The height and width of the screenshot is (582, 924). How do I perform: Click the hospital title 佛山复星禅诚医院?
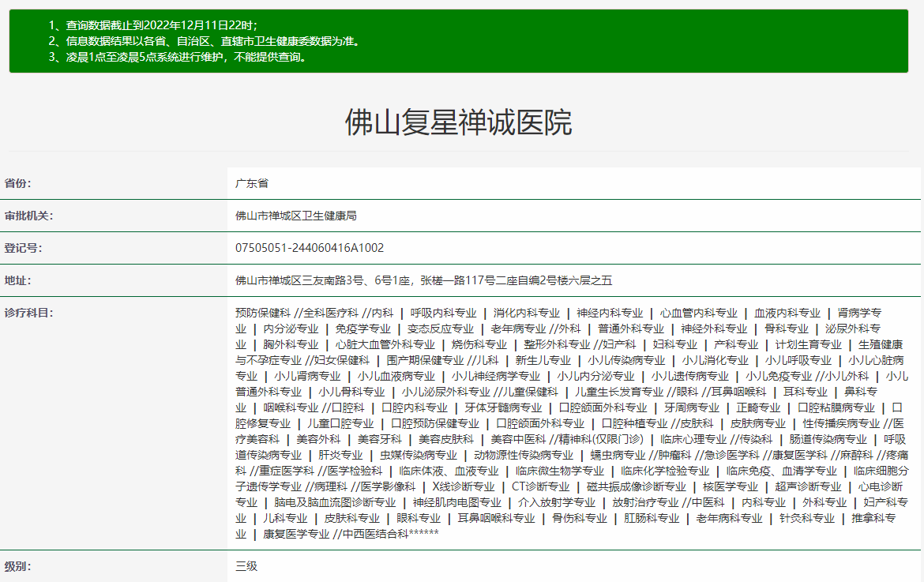coord(458,122)
